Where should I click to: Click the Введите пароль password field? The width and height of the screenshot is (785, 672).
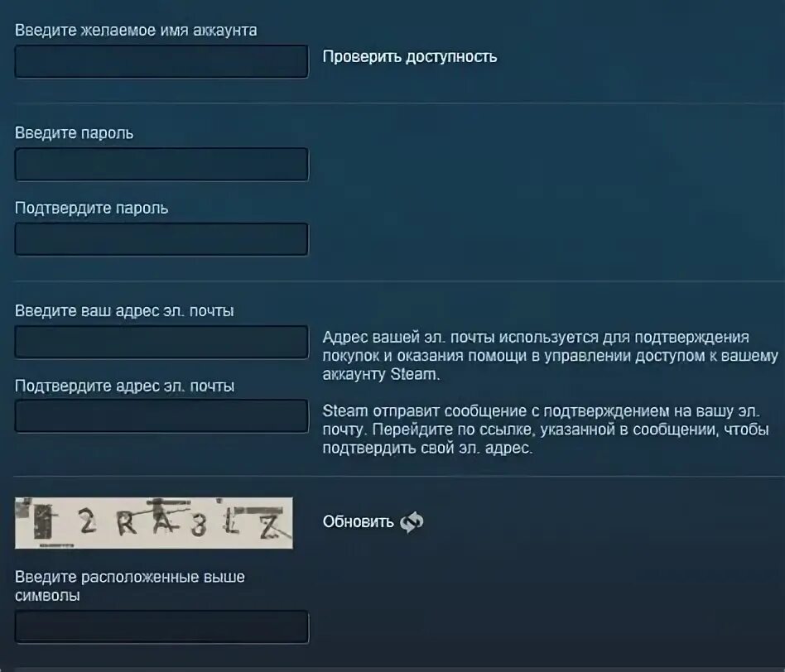click(161, 164)
